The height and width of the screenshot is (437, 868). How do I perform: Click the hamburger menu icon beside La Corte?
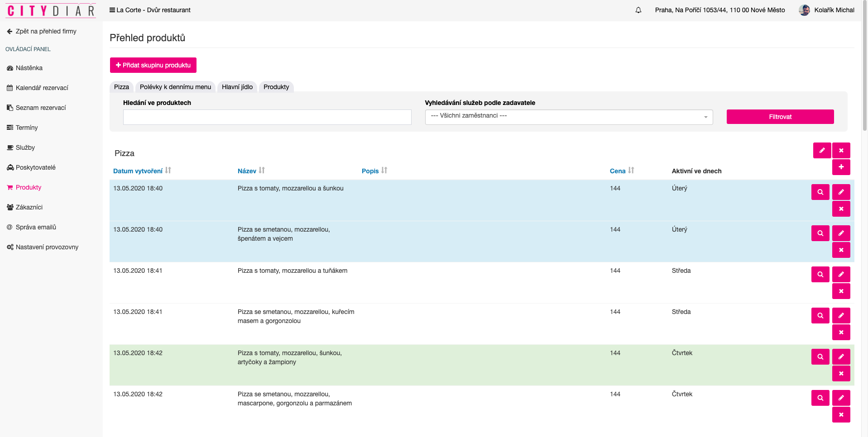(x=112, y=10)
